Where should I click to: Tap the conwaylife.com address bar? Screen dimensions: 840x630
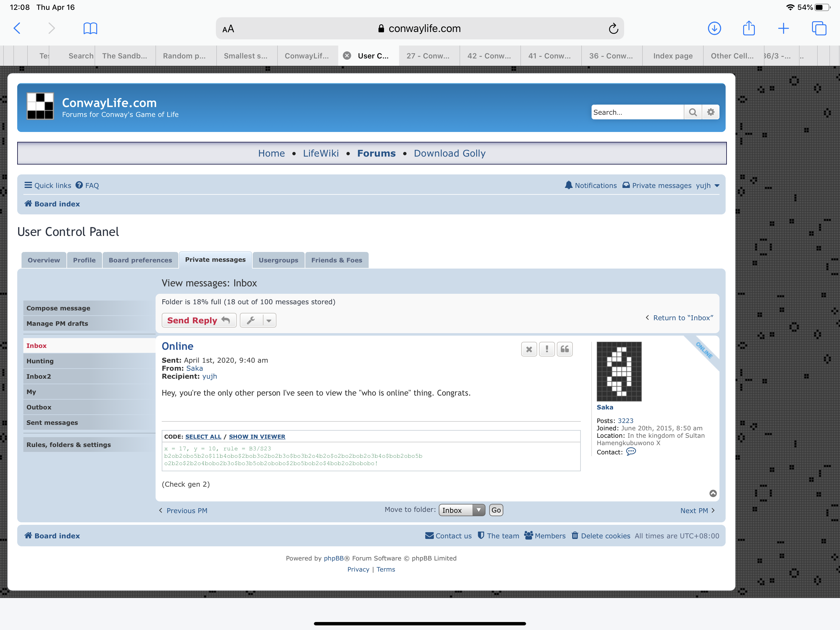point(420,29)
